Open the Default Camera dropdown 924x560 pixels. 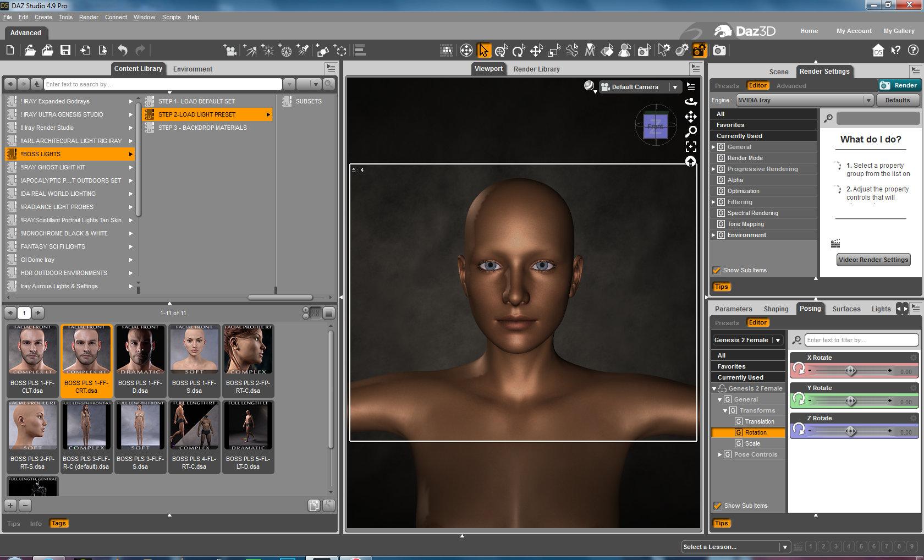(675, 87)
